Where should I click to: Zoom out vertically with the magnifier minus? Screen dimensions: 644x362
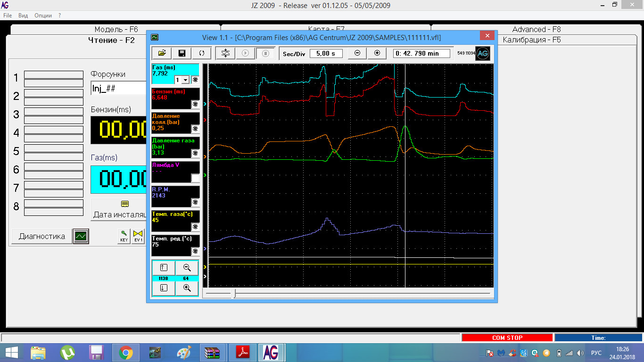[x=187, y=268]
